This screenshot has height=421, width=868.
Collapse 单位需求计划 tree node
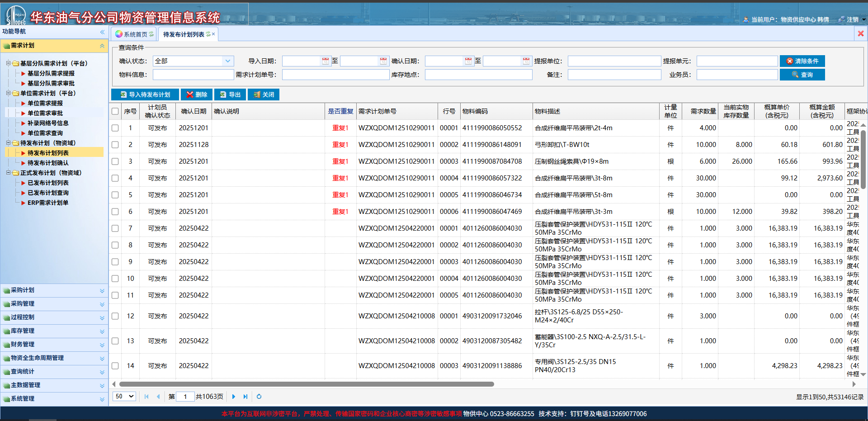pos(8,93)
